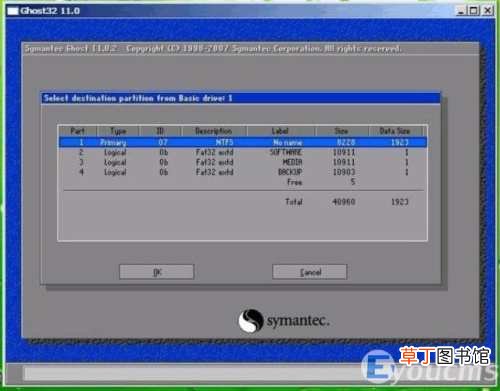Image resolution: width=500 pixels, height=391 pixels.
Task: Maximize the Ghost32 window
Action: pyautogui.click(x=474, y=11)
